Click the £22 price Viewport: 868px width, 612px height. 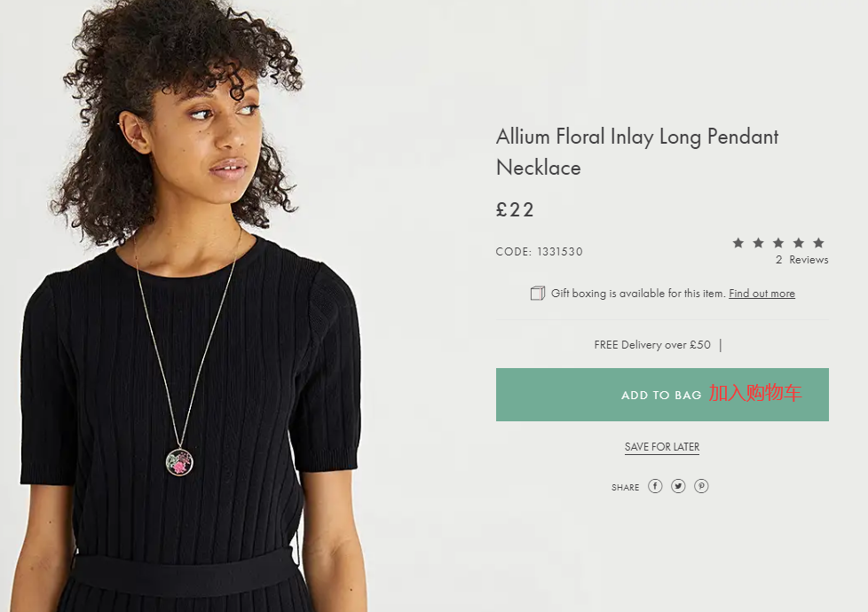[515, 210]
